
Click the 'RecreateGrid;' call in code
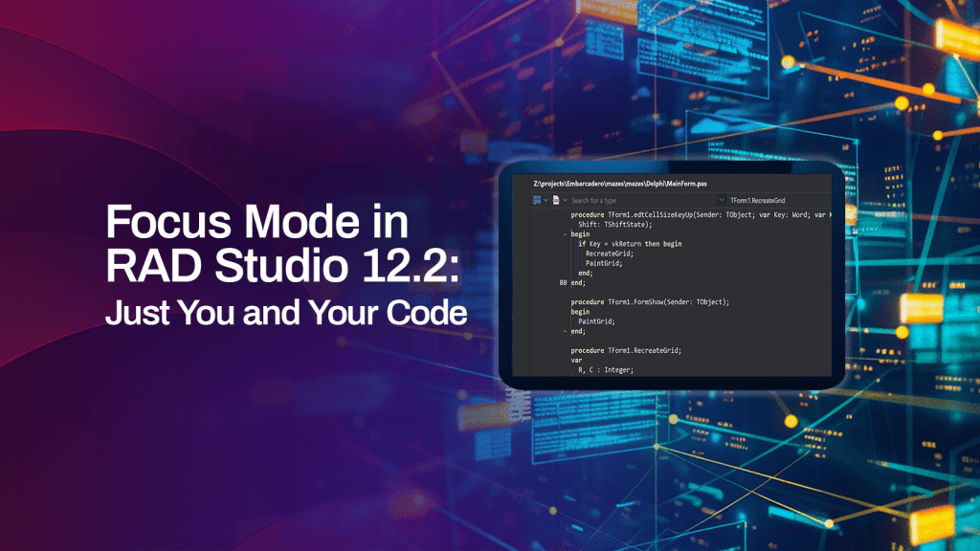pos(610,253)
